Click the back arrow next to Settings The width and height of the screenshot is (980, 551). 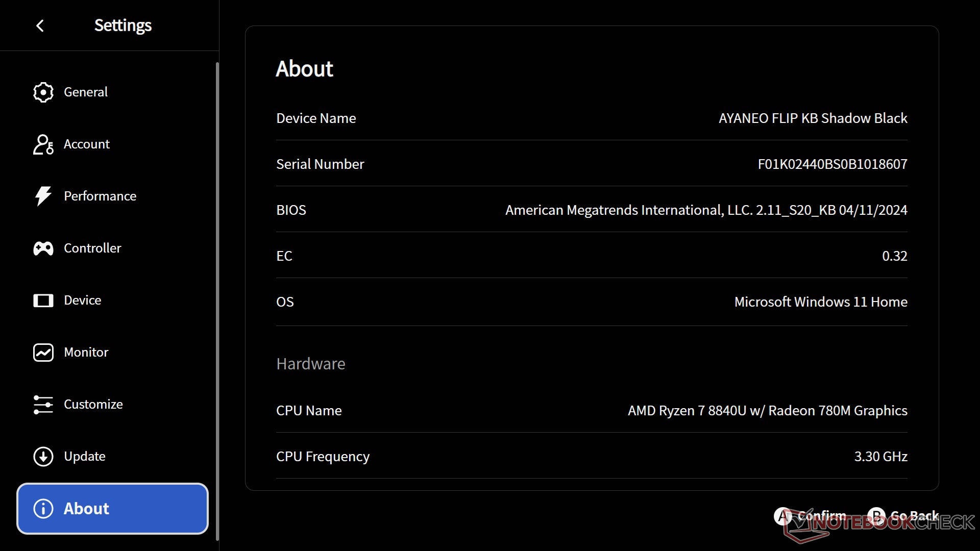pos(40,26)
